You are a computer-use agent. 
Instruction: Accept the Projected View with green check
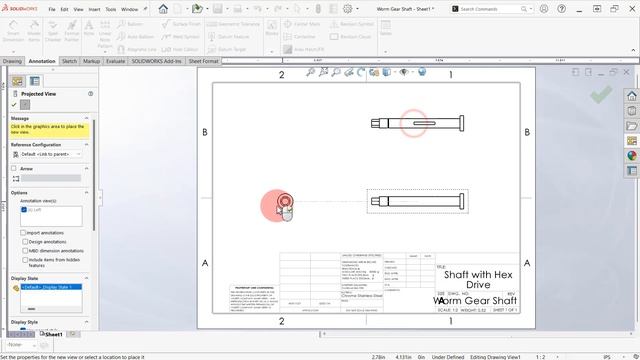click(14, 105)
